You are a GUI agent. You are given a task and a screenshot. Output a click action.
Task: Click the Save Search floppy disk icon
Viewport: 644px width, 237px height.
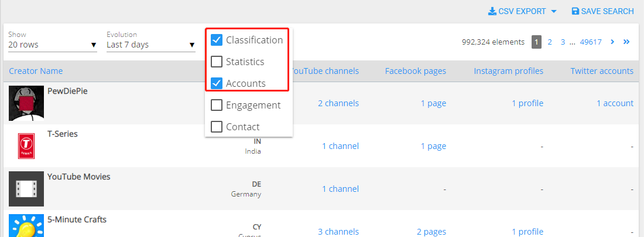pyautogui.click(x=576, y=12)
